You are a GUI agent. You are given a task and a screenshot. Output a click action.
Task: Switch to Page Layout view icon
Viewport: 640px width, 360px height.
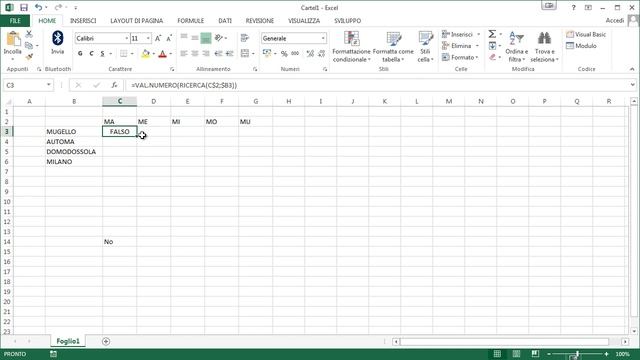(516, 354)
